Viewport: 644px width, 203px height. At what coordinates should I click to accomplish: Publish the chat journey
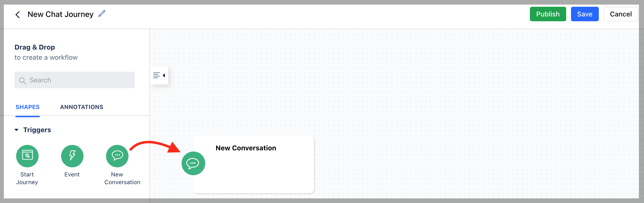click(x=548, y=14)
